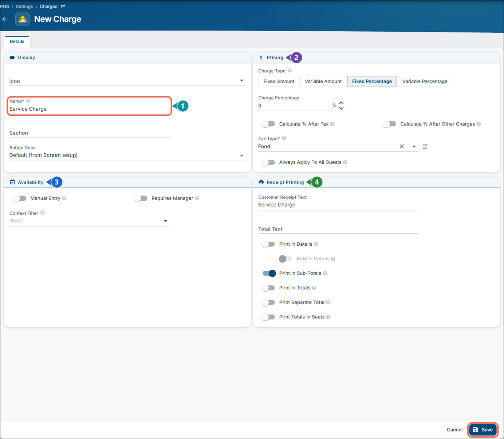
Task: Click the Save button
Action: [483, 430]
